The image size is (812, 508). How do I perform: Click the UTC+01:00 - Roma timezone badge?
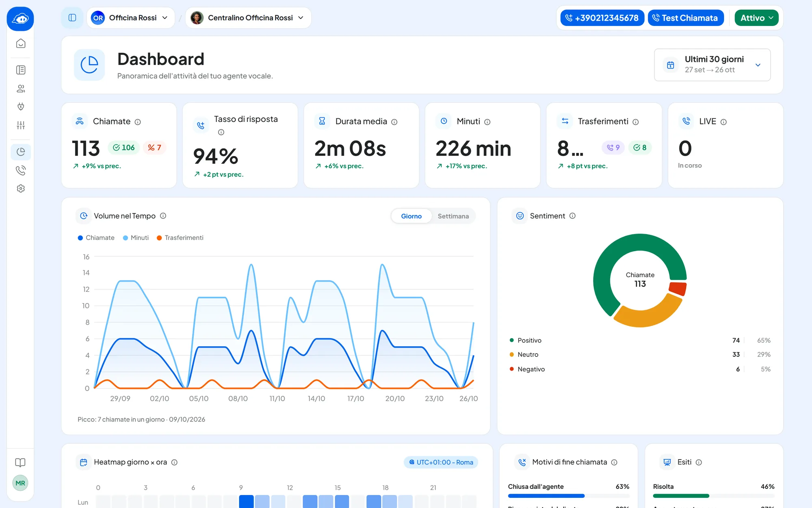441,462
